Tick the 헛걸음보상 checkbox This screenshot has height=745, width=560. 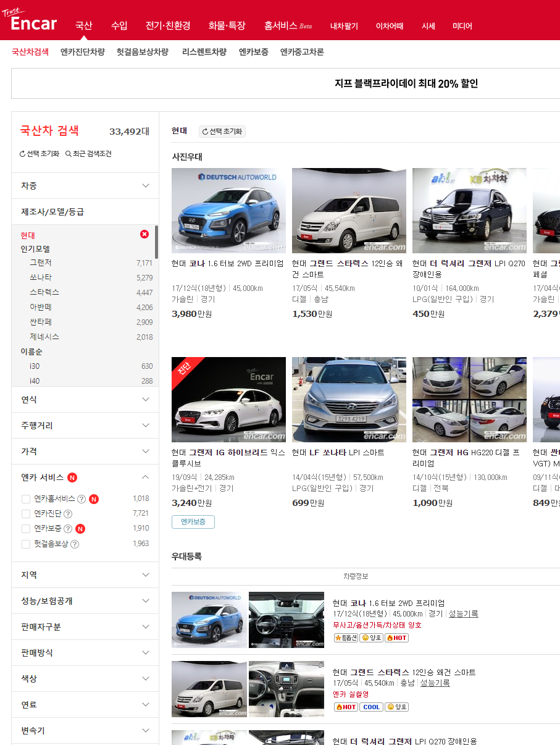point(26,544)
